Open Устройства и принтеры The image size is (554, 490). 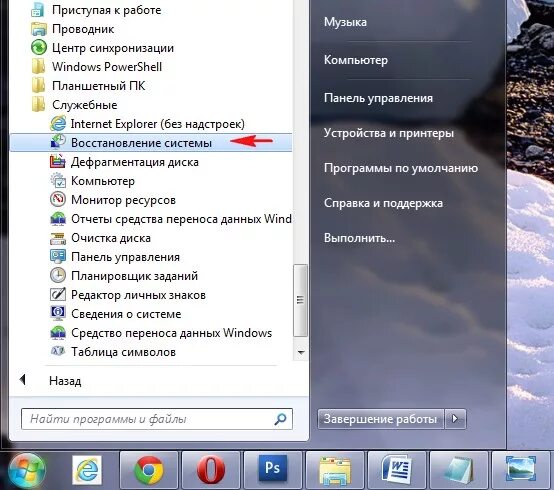point(389,133)
